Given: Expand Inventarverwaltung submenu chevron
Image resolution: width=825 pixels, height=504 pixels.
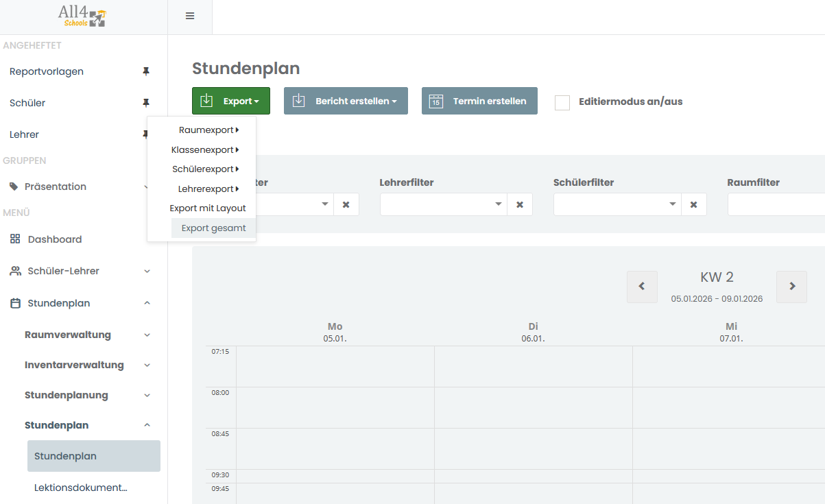Looking at the screenshot, I should pos(147,365).
